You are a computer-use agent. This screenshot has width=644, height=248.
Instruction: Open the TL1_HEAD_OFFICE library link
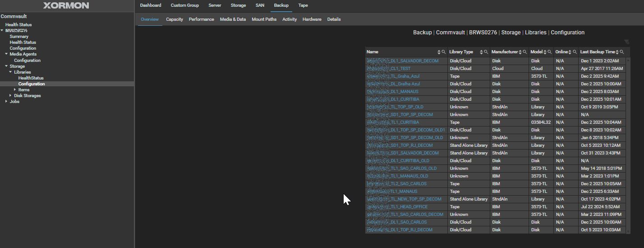click(x=409, y=207)
